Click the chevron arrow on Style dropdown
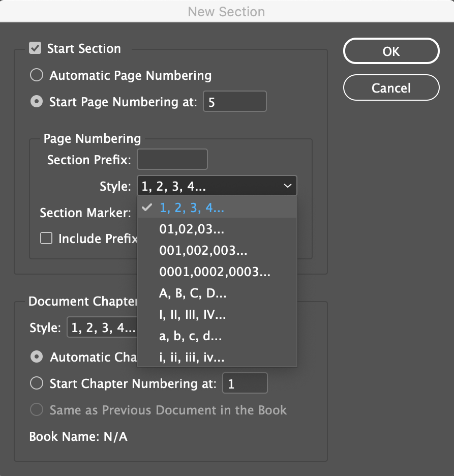The image size is (454, 476). (287, 186)
